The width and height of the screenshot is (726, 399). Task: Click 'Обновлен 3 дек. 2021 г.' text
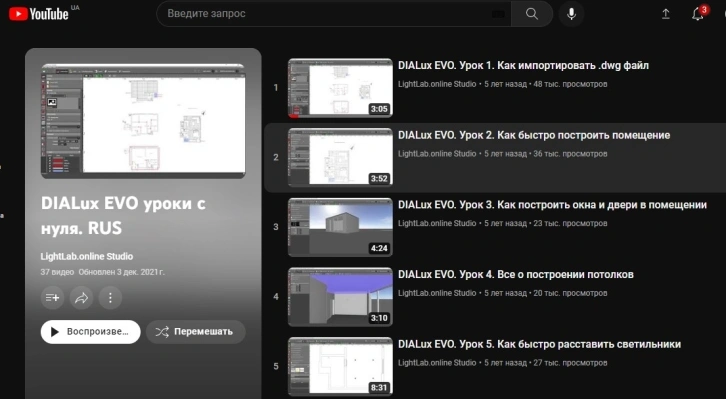coord(121,272)
